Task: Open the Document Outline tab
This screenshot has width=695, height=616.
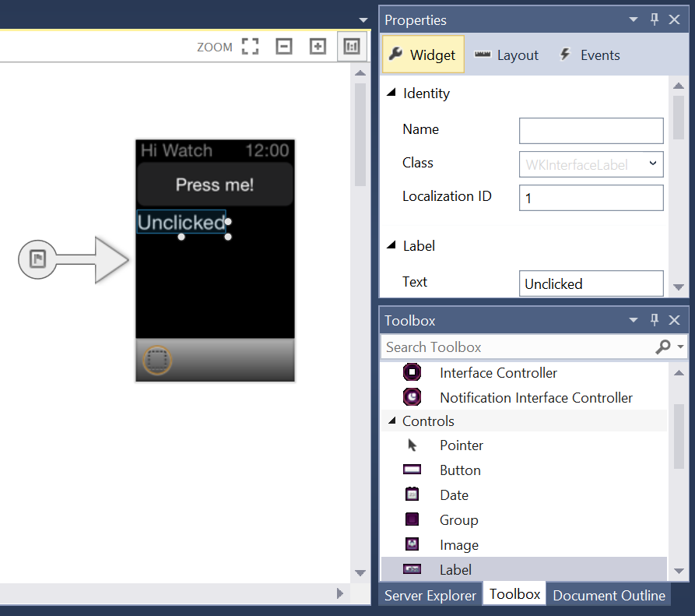Action: pos(609,594)
